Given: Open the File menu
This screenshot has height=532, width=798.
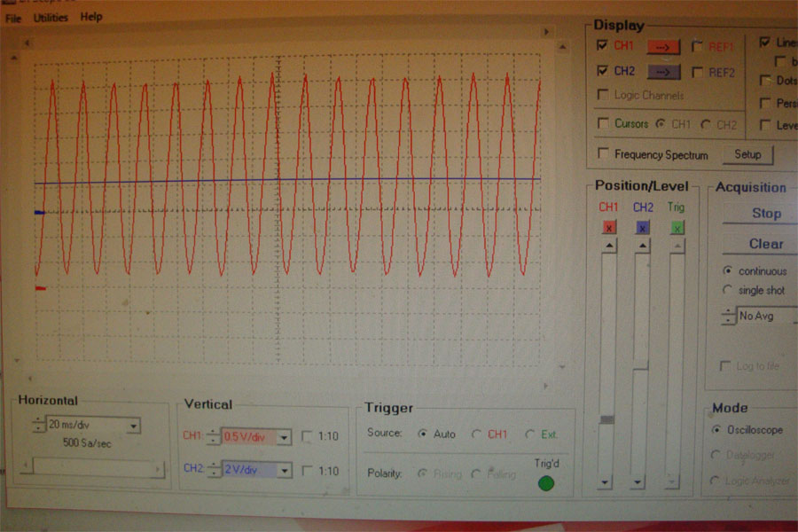Looking at the screenshot, I should (13, 17).
